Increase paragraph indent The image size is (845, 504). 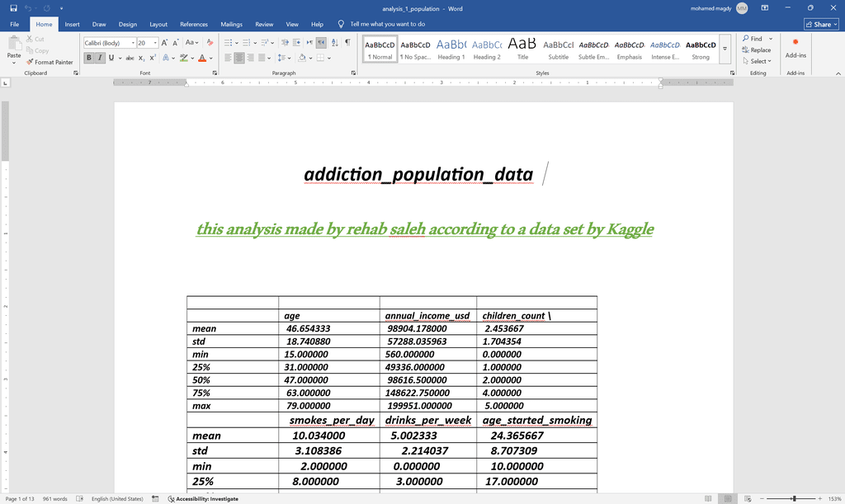(x=296, y=43)
